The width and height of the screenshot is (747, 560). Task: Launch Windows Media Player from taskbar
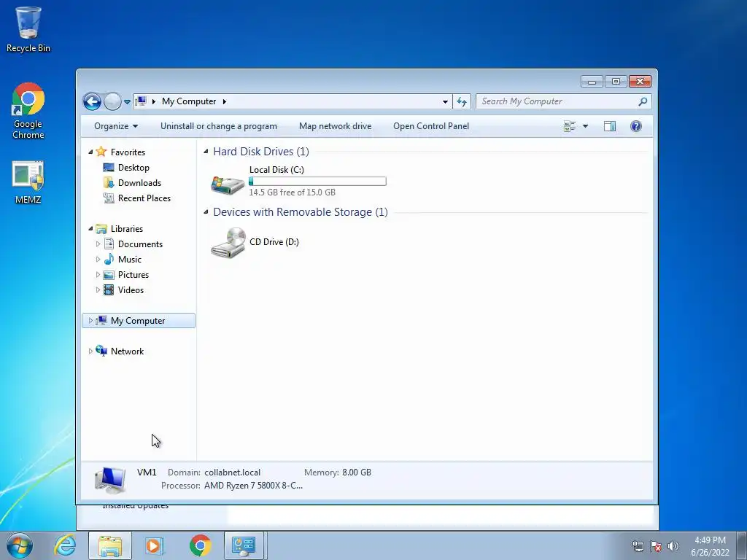pos(155,545)
